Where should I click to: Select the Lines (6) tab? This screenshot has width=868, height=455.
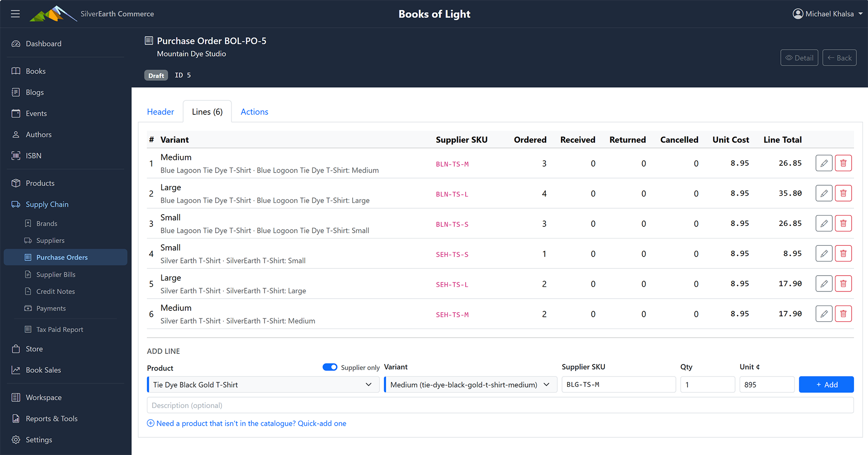pos(207,112)
